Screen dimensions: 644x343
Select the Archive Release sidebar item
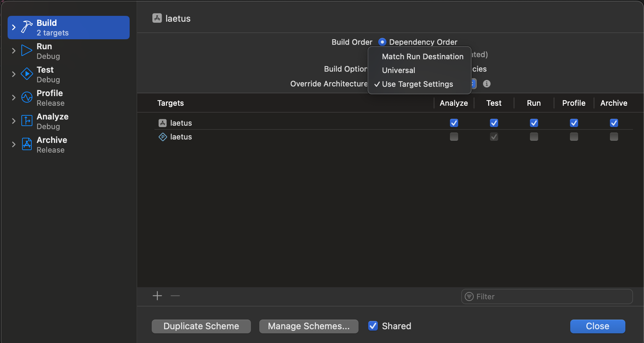click(x=69, y=145)
